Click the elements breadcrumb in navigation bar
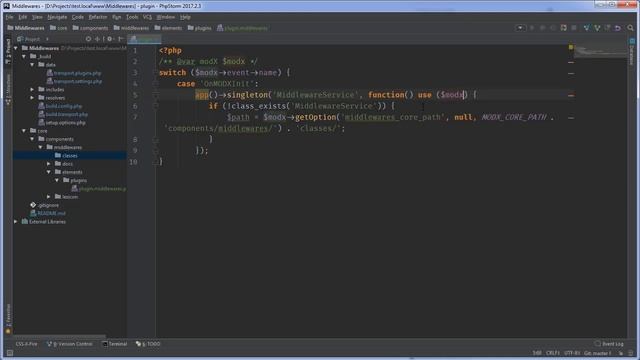 click(168, 28)
